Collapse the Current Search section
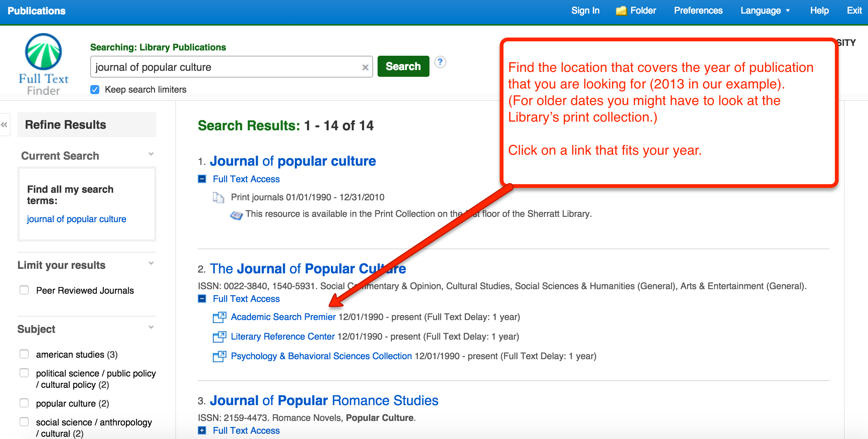 [x=151, y=154]
